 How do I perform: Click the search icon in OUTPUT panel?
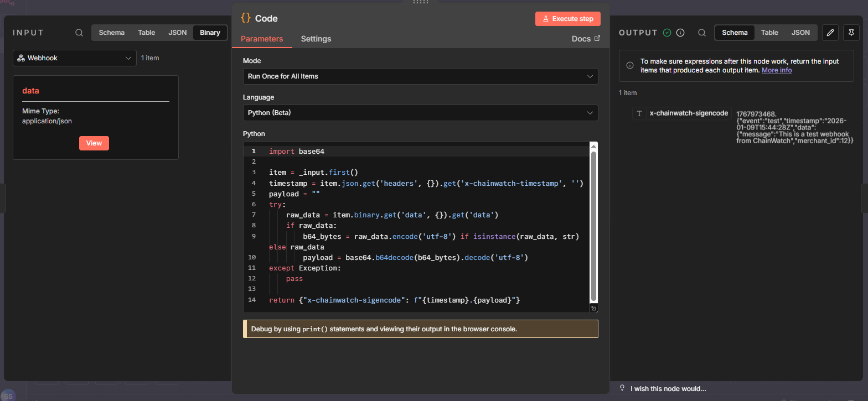702,33
